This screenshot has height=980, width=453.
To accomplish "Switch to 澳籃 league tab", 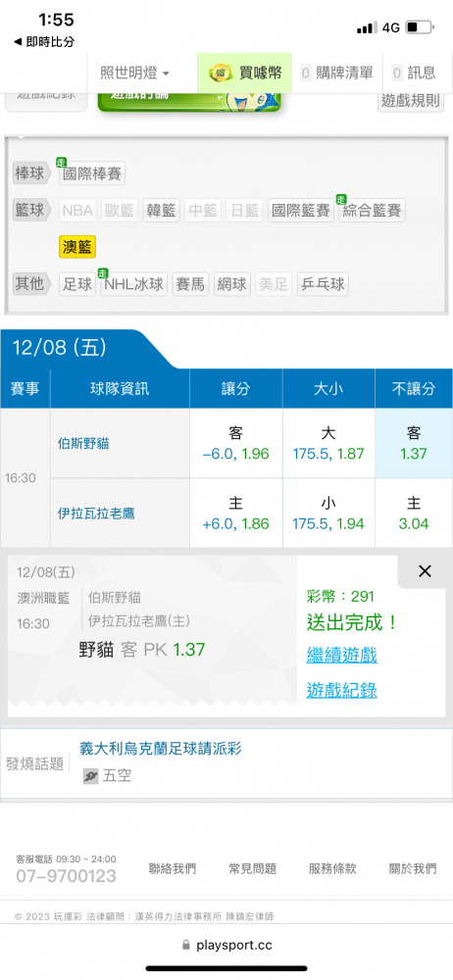I will pos(77,247).
